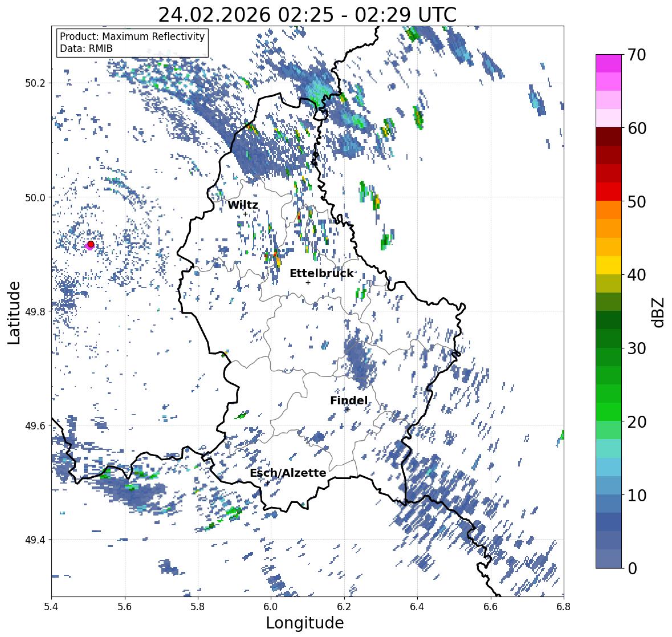Image resolution: width=672 pixels, height=637 pixels.
Task: Click the Product: Maximum Reflectivity legend text
Action: [132, 36]
